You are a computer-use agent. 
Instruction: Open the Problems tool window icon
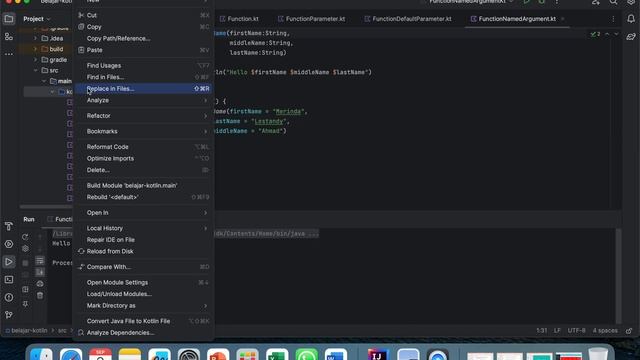pos(9,297)
